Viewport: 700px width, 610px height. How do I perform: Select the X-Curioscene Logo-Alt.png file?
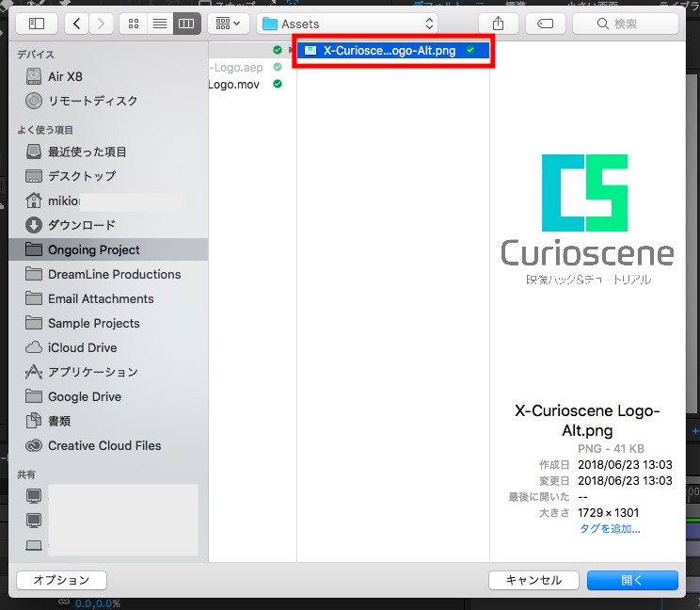point(393,51)
